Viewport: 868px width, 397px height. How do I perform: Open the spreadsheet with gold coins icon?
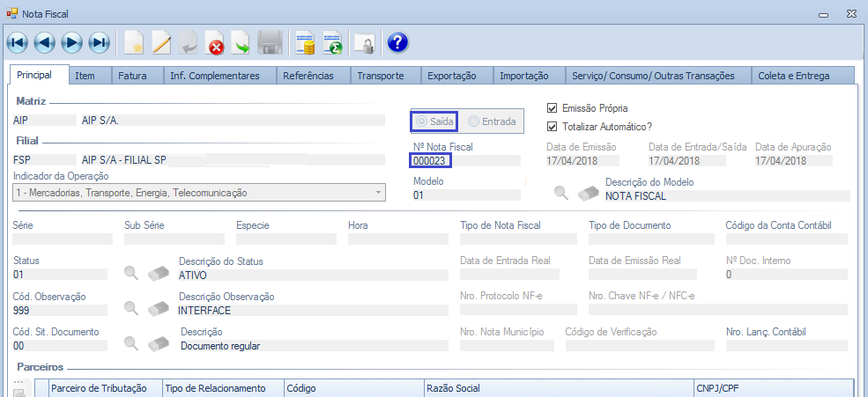click(305, 43)
